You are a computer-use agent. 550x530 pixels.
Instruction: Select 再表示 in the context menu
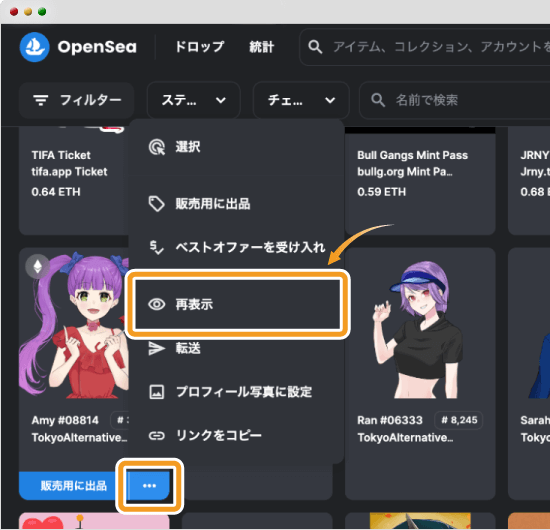238,304
